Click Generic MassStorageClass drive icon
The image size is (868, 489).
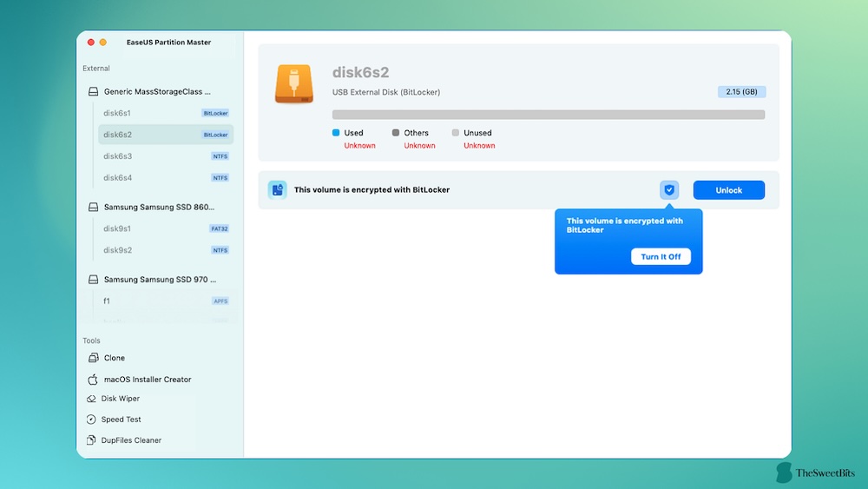[94, 91]
